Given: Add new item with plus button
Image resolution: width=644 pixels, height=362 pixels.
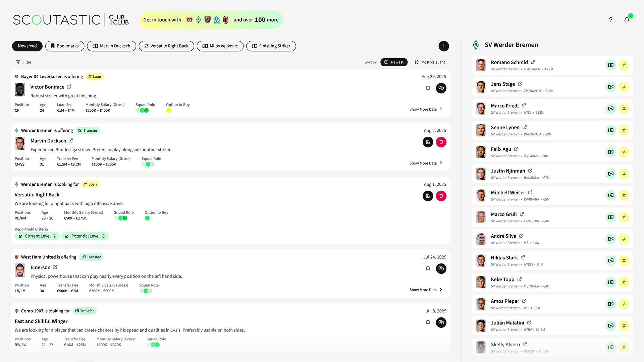Looking at the screenshot, I should (443, 46).
